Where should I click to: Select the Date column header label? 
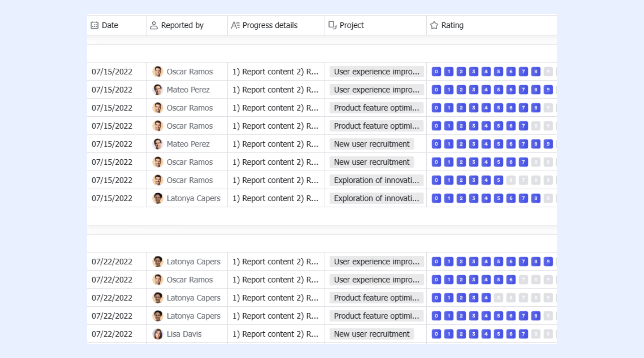pyautogui.click(x=110, y=25)
